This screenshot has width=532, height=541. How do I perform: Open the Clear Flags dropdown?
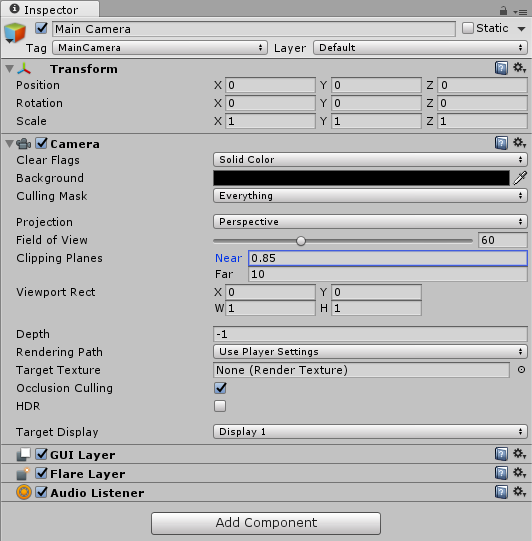click(370, 160)
